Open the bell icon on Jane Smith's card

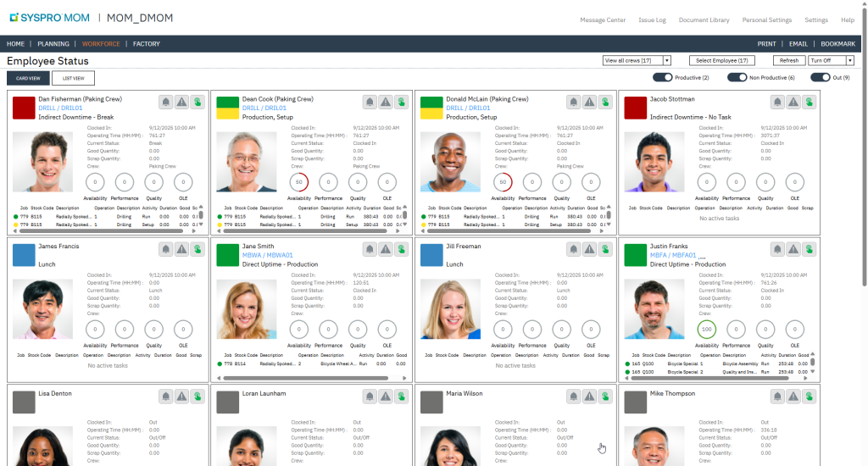click(370, 249)
